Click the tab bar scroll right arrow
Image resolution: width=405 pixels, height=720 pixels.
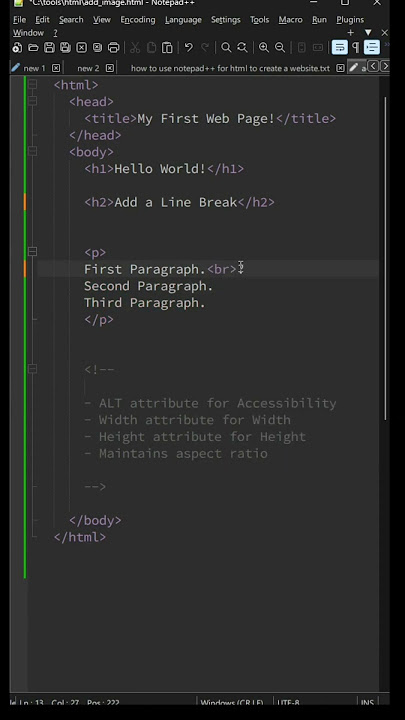[x=385, y=67]
